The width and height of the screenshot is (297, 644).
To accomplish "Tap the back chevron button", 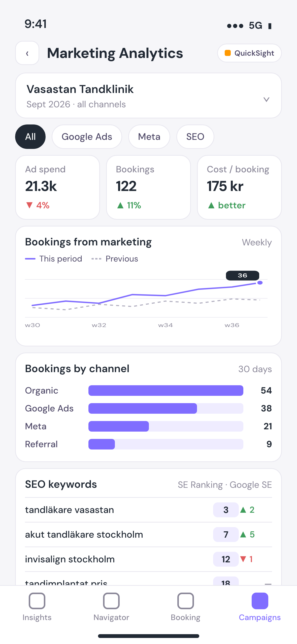I will click(x=27, y=53).
